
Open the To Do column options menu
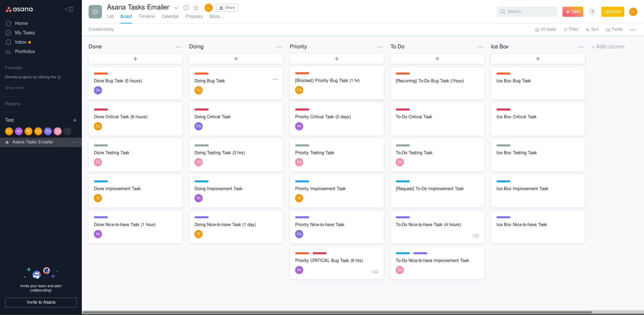480,47
